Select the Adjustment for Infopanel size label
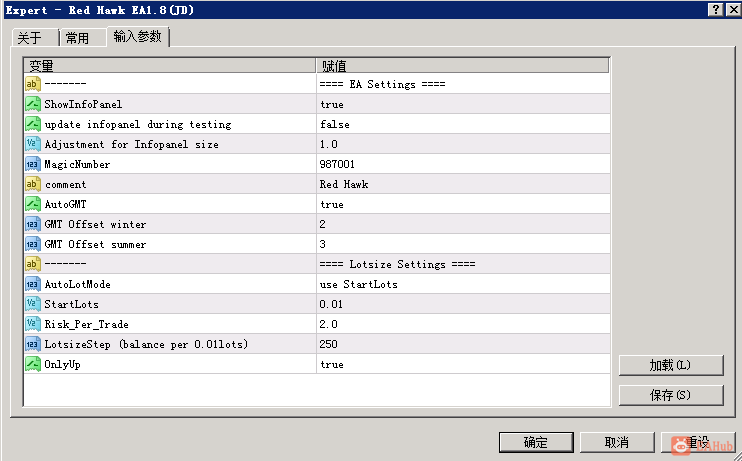The height and width of the screenshot is (461, 742). point(132,144)
